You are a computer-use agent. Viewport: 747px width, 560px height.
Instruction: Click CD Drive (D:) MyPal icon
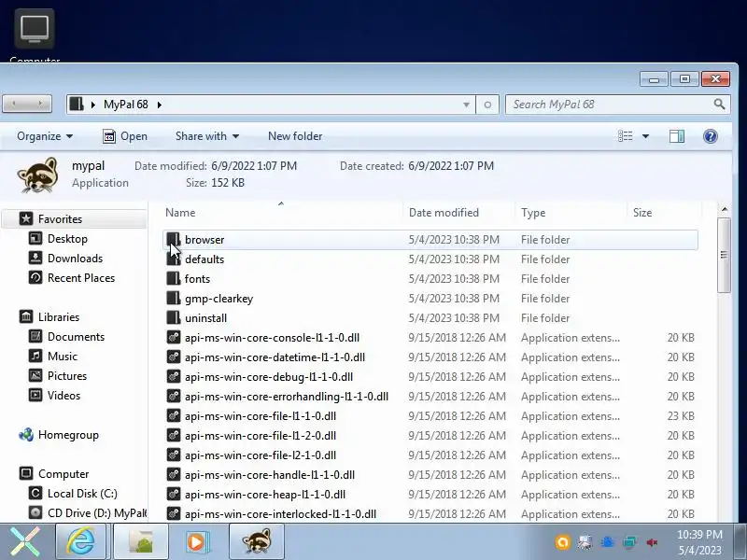coord(35,512)
